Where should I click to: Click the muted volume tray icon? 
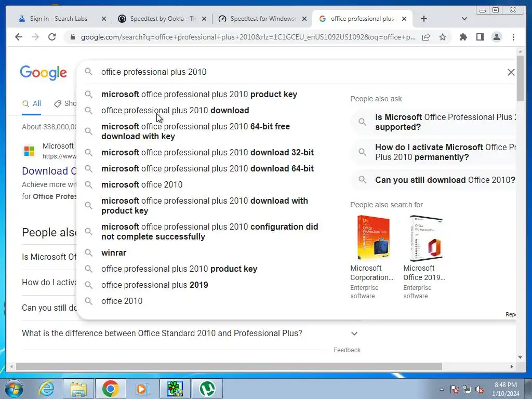(480, 389)
